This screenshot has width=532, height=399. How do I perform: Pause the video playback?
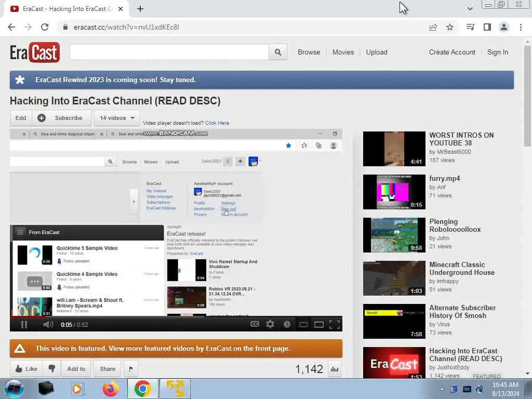pos(24,325)
